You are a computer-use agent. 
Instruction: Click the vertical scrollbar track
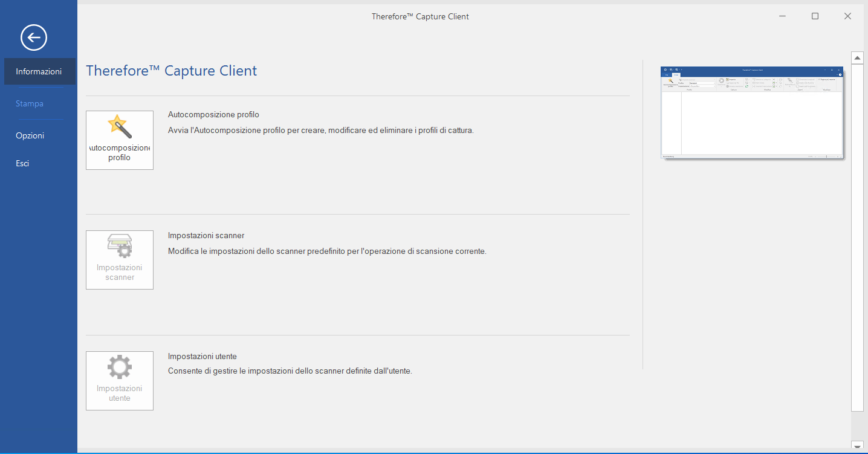tap(857, 242)
